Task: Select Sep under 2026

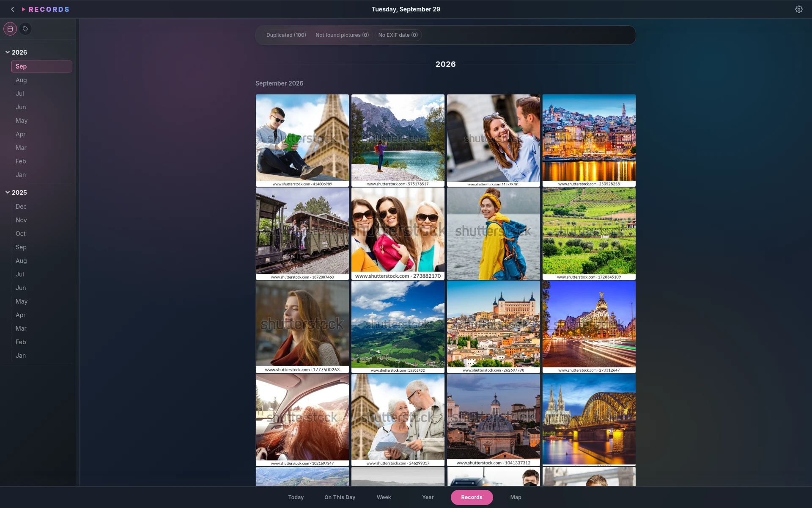Action: [x=41, y=66]
